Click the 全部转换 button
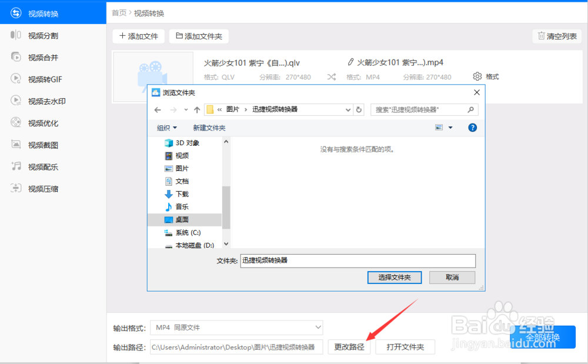This screenshot has width=588, height=364. (543, 337)
